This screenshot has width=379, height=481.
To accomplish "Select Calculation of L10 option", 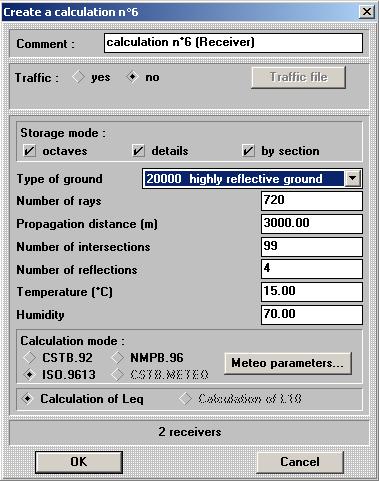I will click(185, 399).
